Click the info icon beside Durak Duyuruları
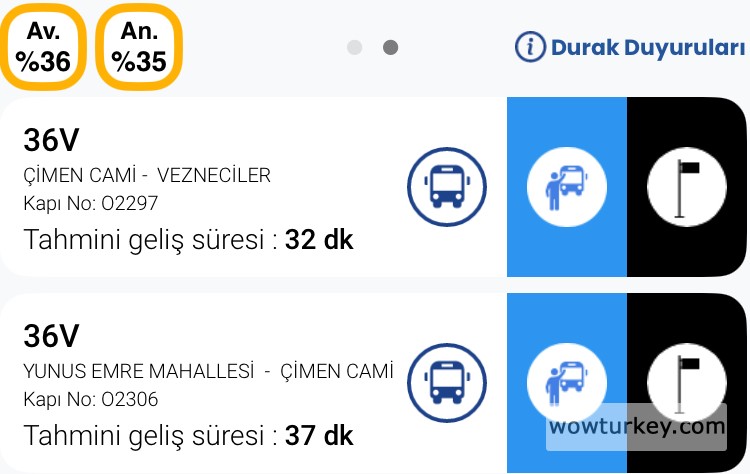The height and width of the screenshot is (474, 750). 530,46
